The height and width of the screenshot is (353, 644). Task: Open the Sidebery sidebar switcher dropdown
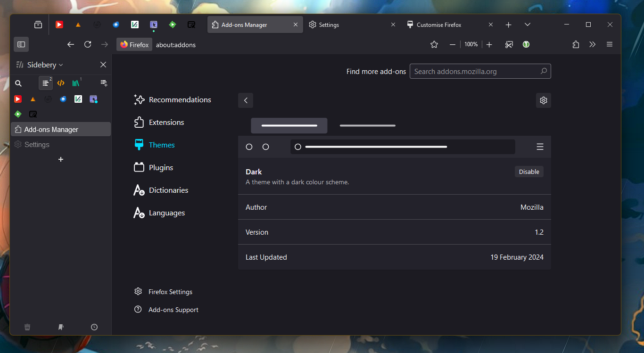(40, 65)
